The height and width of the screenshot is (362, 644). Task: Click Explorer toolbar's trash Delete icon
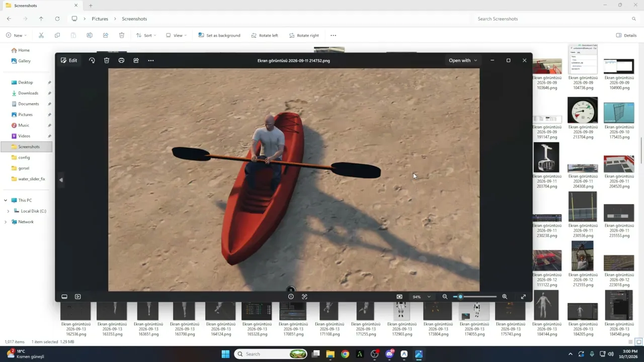click(x=122, y=35)
